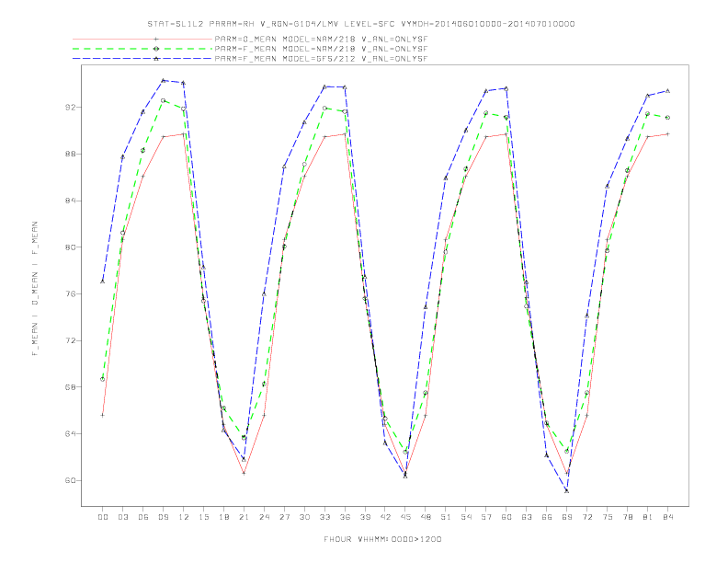This screenshot has width=728, height=563.
Task: Click the blue GFS triangle marker at hour 84
Action: [667, 91]
